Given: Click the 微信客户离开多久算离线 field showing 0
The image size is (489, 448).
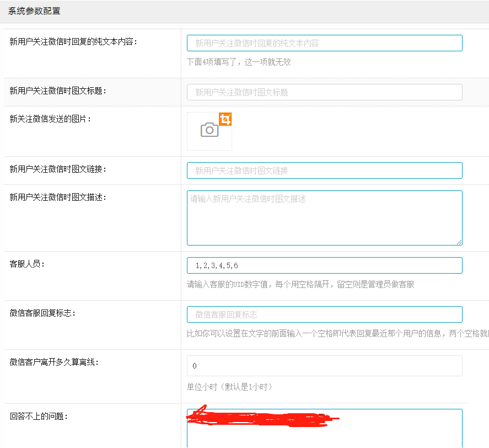Looking at the screenshot, I should (x=324, y=366).
